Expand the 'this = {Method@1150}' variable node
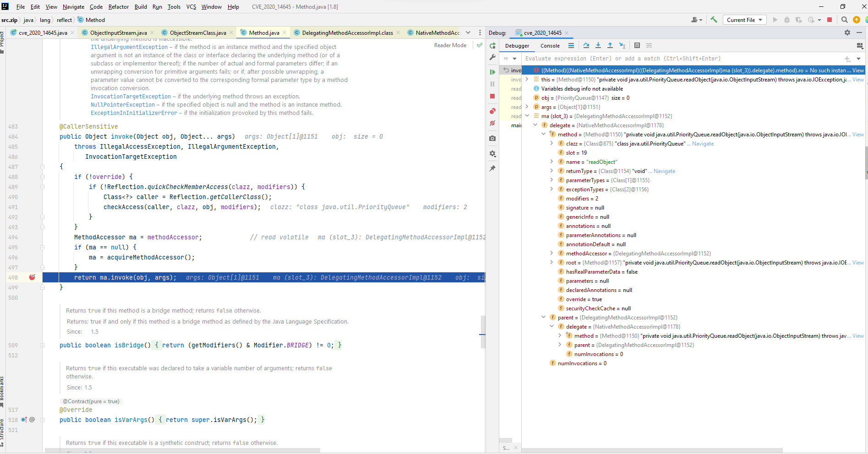868x454 pixels. pyautogui.click(x=527, y=79)
